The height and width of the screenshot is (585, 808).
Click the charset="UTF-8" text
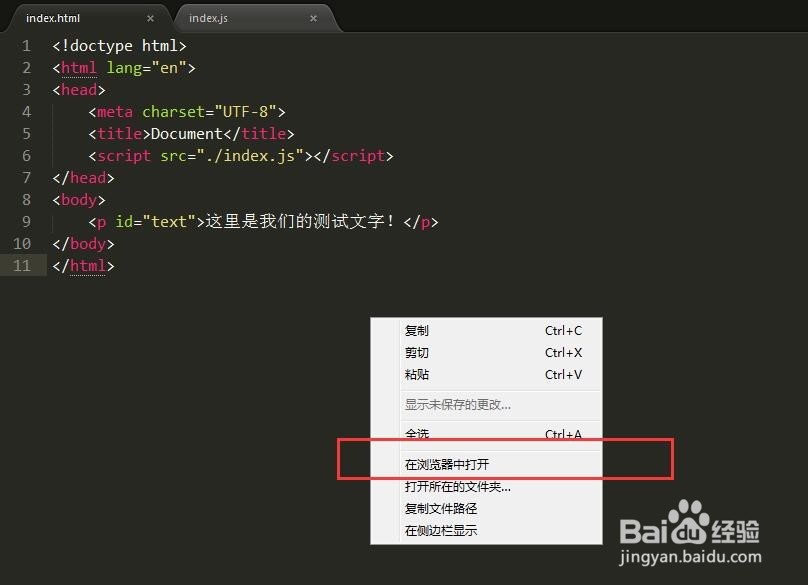point(209,112)
